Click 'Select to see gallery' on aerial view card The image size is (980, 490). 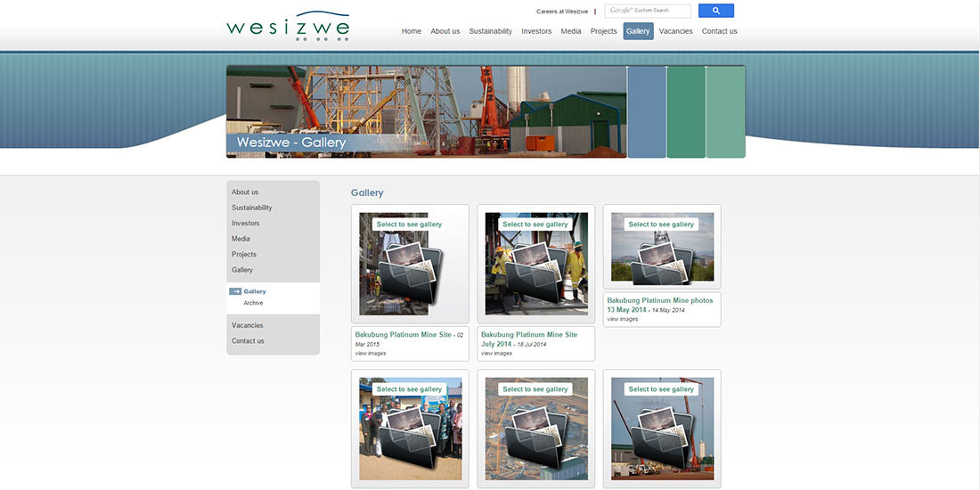tap(535, 389)
